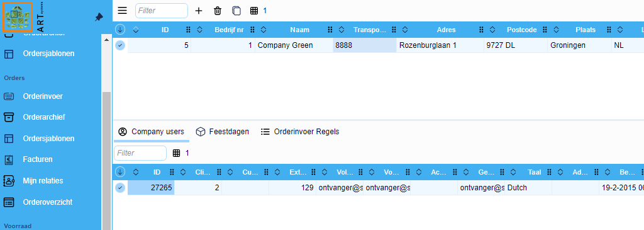The width and height of the screenshot is (644, 230).
Task: Select the Rozenburglaan 1 address cell
Action: (x=440, y=45)
